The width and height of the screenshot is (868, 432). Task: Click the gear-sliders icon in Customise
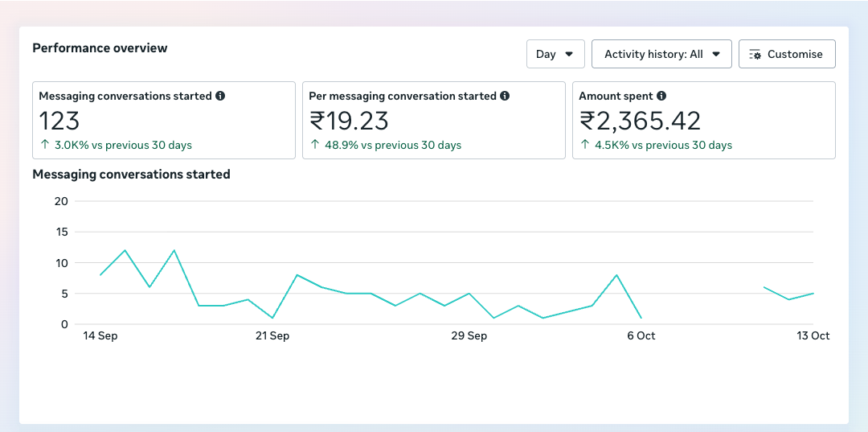[755, 55]
